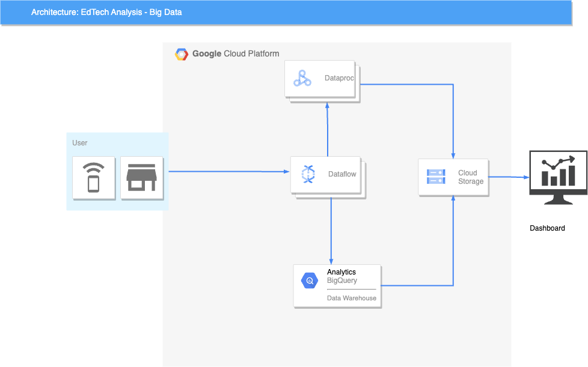Select the Dataproc label text

tap(339, 78)
